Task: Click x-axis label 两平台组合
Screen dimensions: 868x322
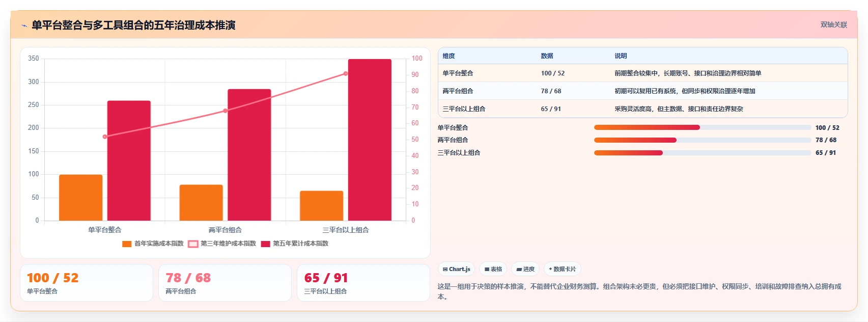Action: (225, 230)
